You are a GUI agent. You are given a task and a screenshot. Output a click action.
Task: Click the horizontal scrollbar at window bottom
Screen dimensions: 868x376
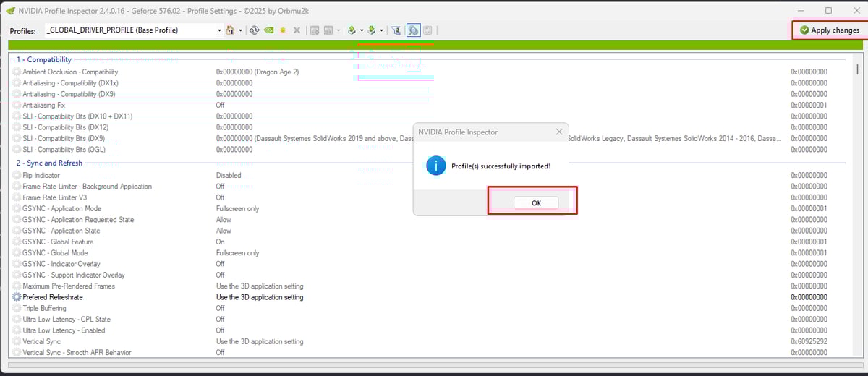(x=434, y=365)
